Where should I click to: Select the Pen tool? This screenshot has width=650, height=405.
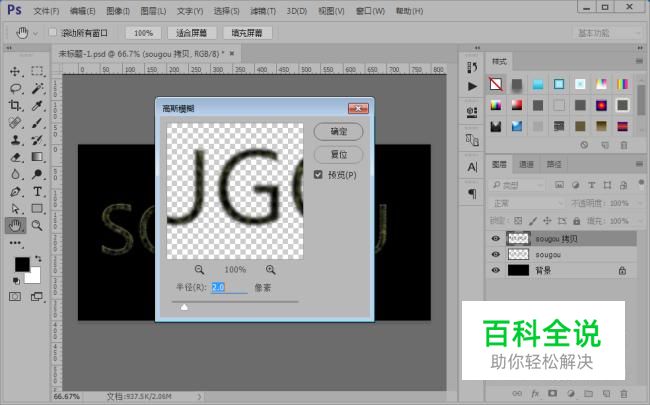[15, 192]
